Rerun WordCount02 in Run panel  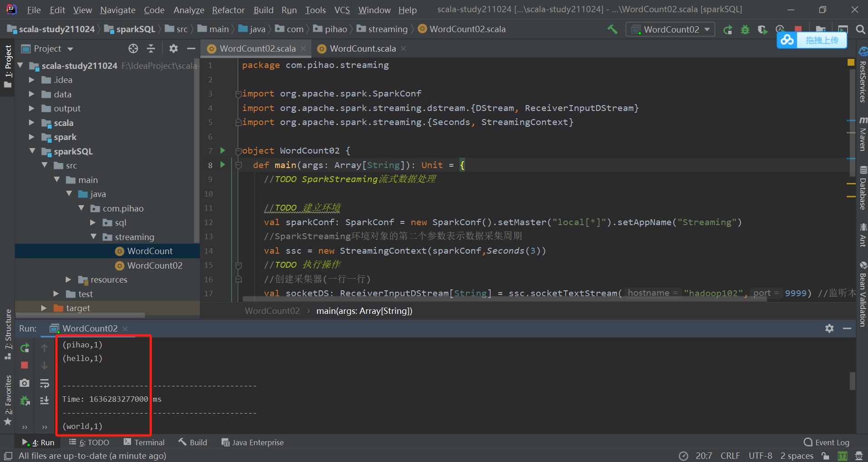click(24, 348)
